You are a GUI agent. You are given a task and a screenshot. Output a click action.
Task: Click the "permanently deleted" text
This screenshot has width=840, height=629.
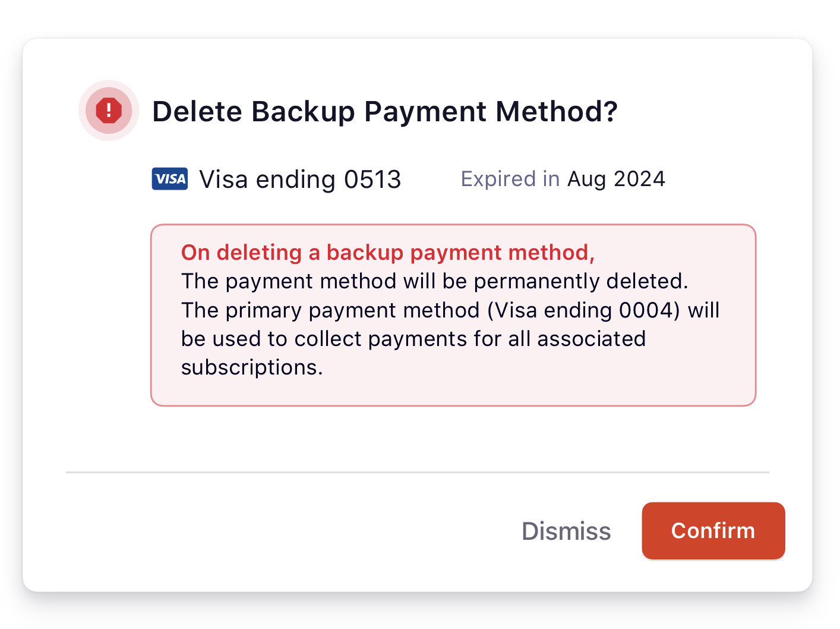[580, 281]
